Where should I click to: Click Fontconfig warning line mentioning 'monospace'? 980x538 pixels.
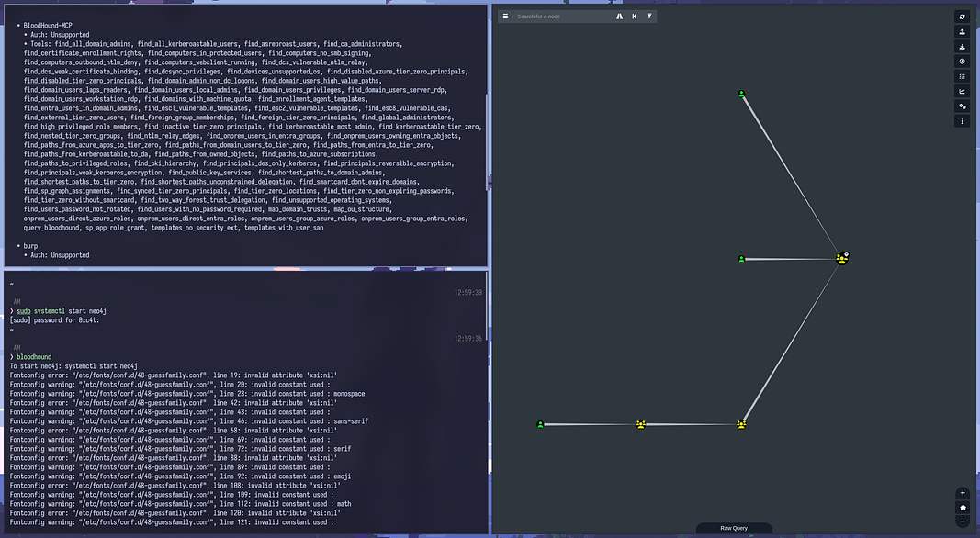coord(186,394)
